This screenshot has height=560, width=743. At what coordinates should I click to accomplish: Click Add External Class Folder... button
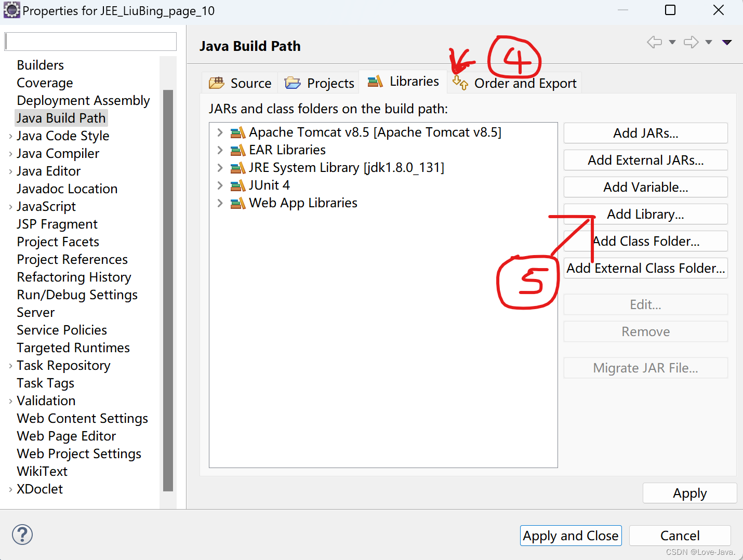click(x=645, y=268)
